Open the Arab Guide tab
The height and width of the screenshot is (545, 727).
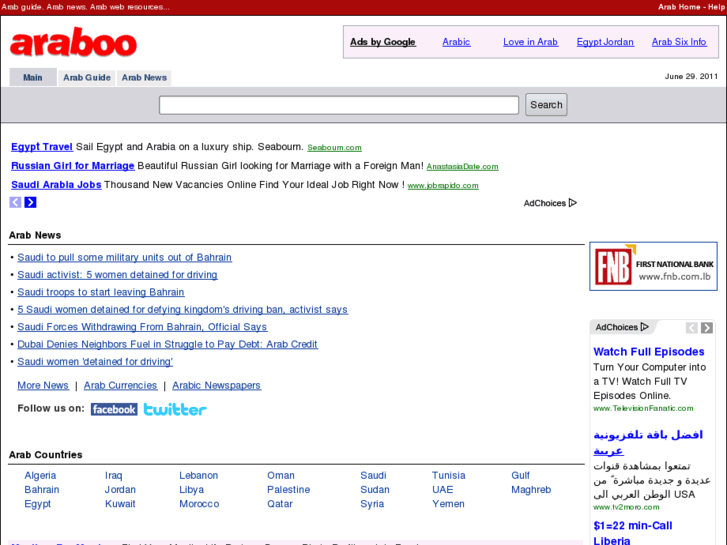[x=87, y=77]
